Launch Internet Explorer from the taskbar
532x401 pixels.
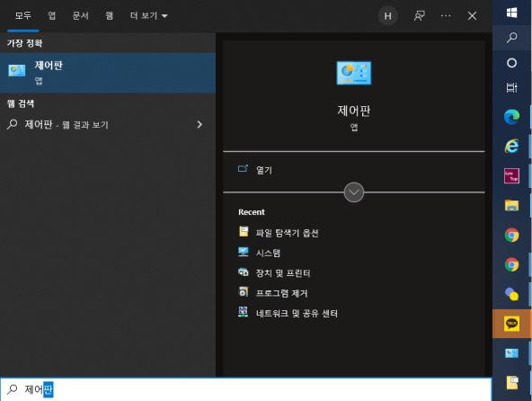pos(511,147)
